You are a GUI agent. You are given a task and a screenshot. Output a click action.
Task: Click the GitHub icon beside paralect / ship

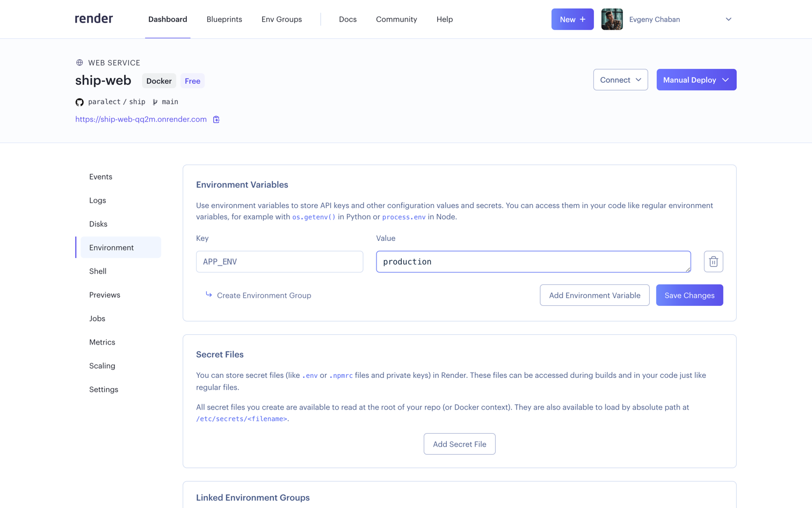pos(79,102)
